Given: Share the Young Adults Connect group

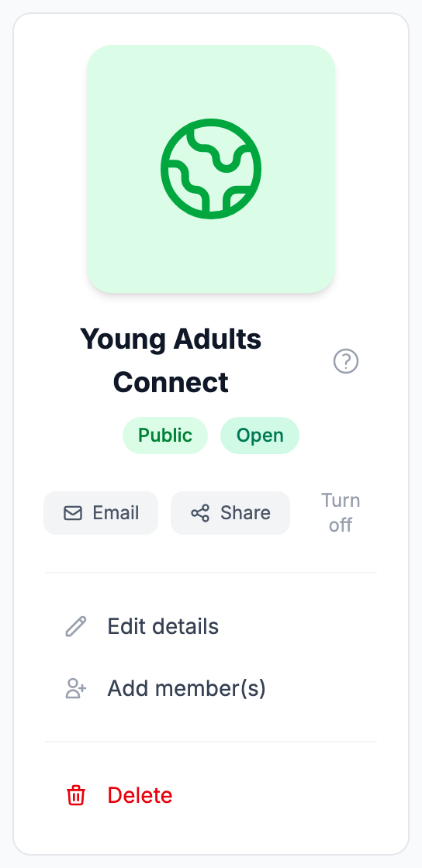Looking at the screenshot, I should [230, 513].
